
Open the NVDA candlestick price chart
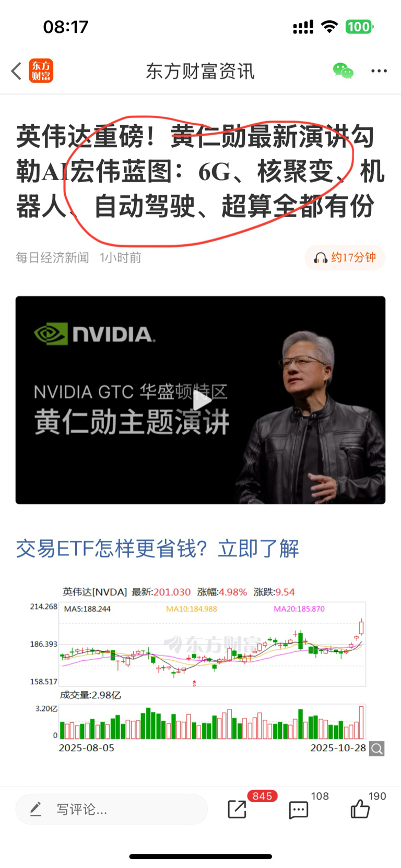click(213, 644)
